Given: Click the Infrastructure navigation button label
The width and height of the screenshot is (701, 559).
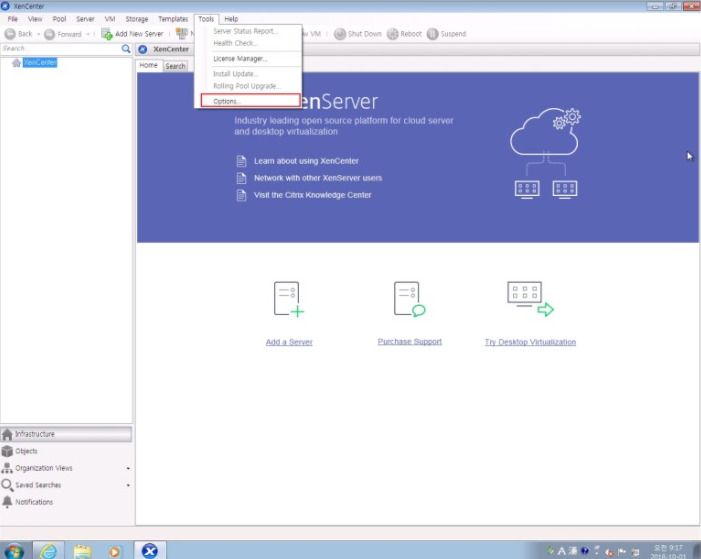Looking at the screenshot, I should click(35, 434).
